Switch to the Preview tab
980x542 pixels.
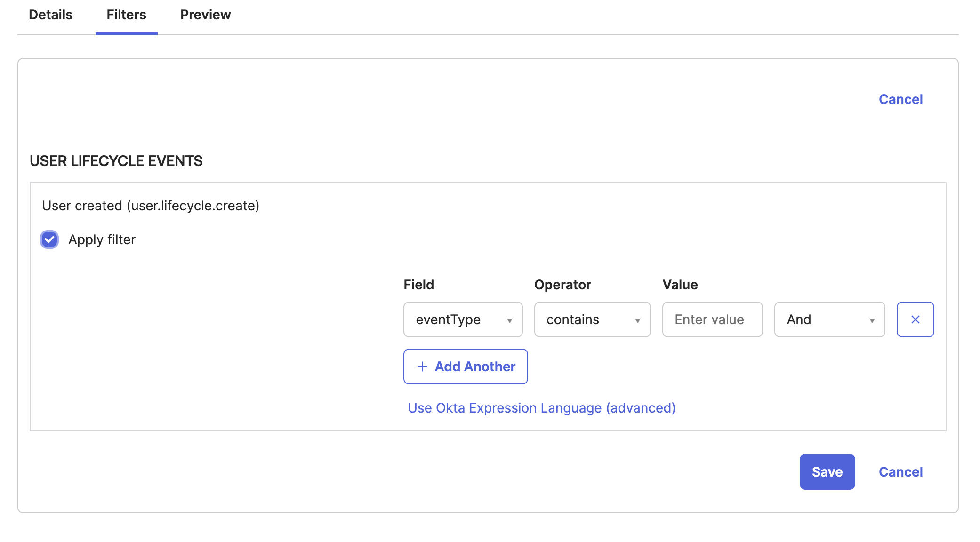205,15
